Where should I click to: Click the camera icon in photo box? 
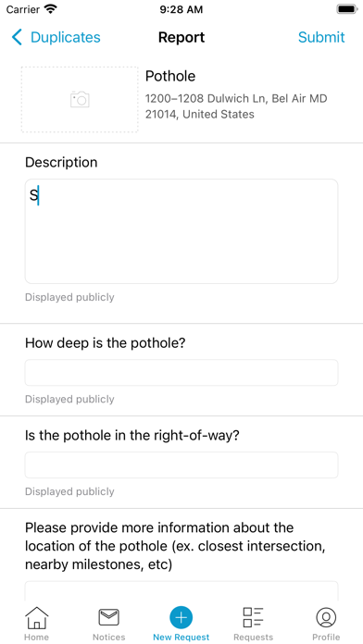tap(80, 99)
